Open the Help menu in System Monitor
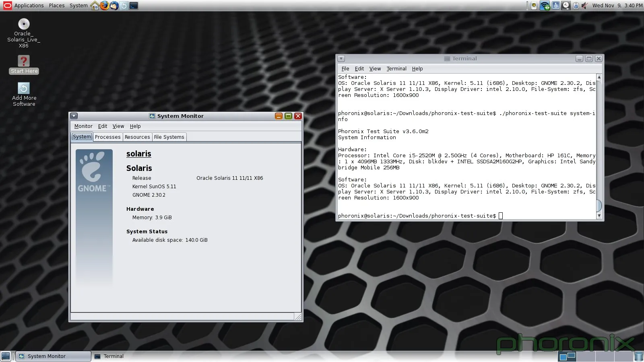The image size is (644, 362). click(x=135, y=126)
